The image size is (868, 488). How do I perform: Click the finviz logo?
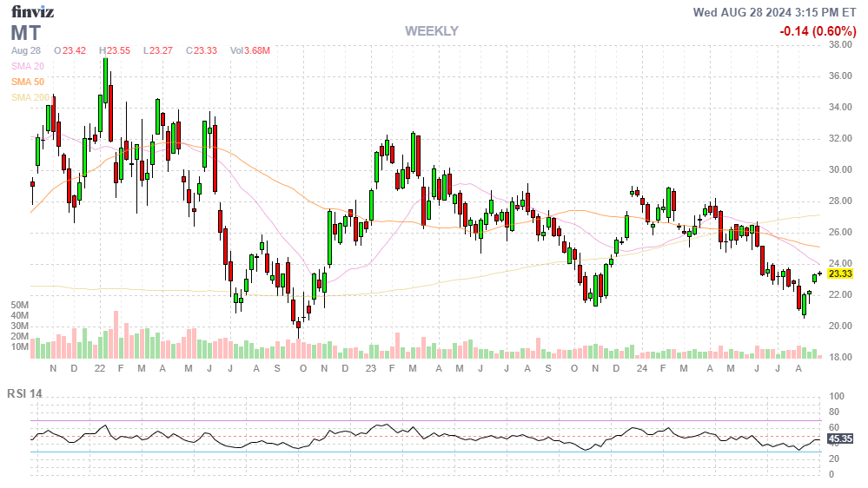point(31,12)
